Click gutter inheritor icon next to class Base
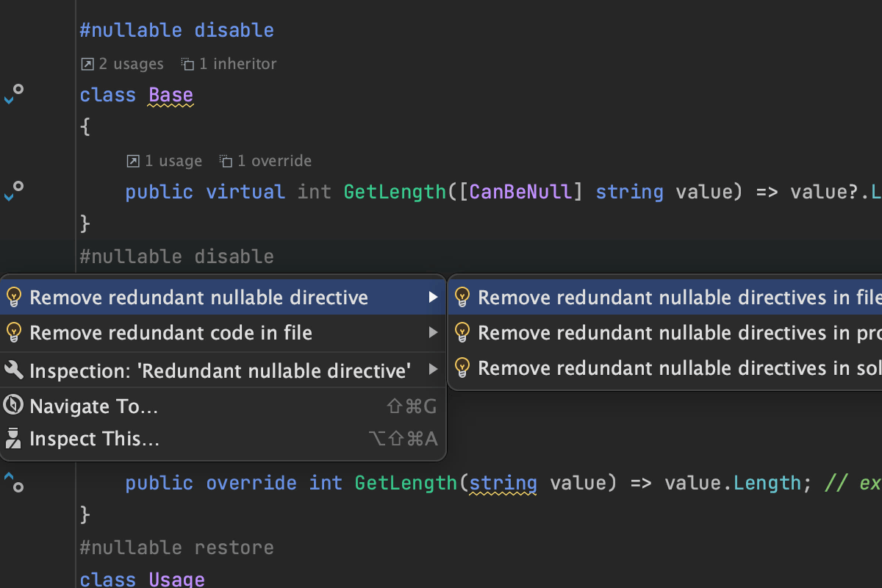Viewport: 882px width, 588px height. [13, 94]
